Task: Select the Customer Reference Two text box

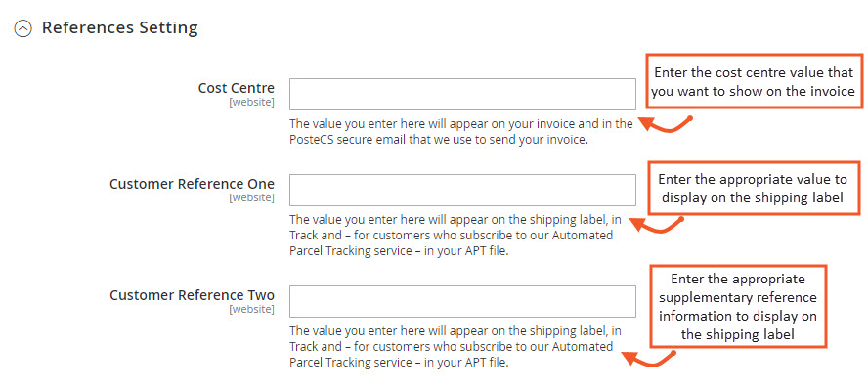Action: point(462,301)
